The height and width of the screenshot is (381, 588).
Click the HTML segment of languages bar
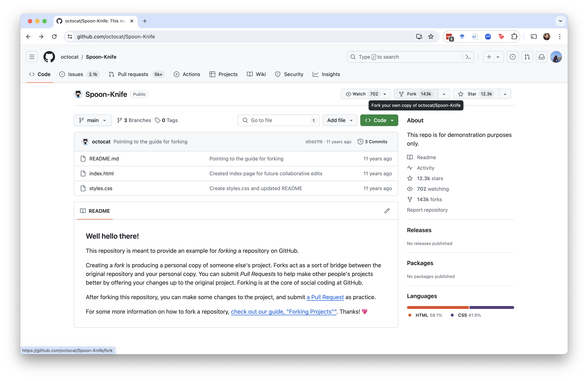438,307
